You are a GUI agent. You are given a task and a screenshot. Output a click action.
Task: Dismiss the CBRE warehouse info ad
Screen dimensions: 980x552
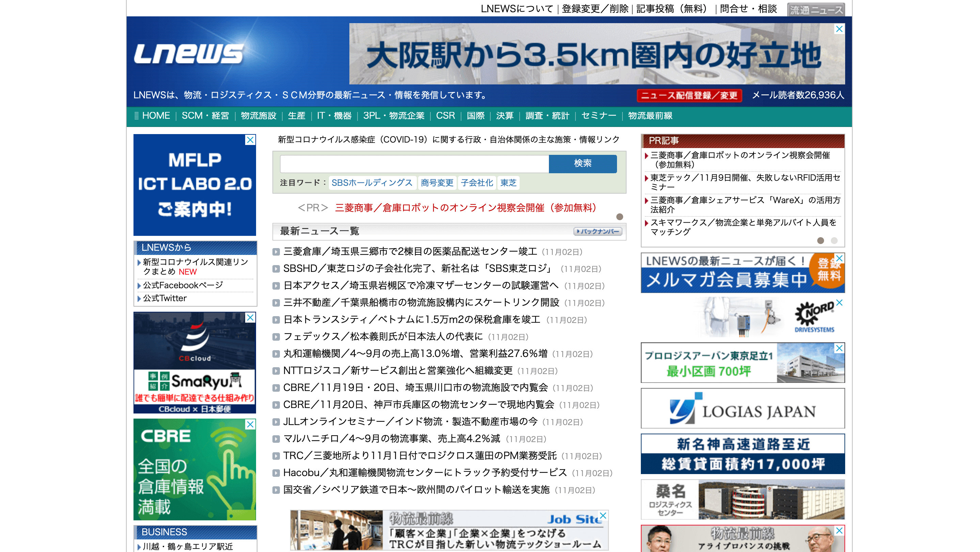(250, 424)
